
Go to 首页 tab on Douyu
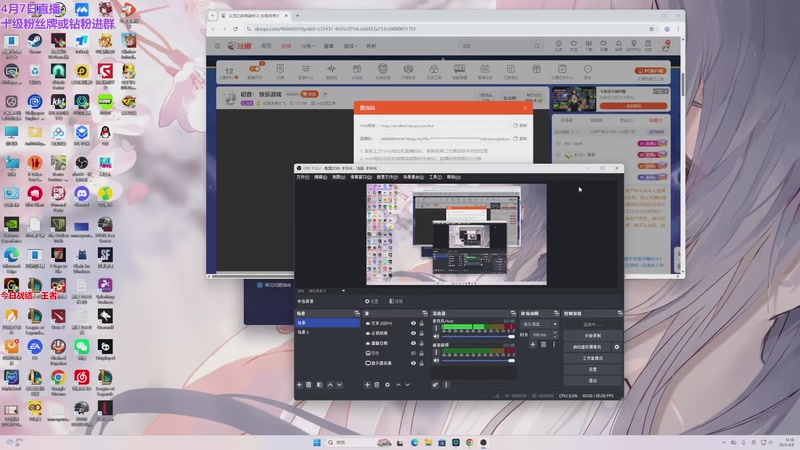(x=266, y=46)
